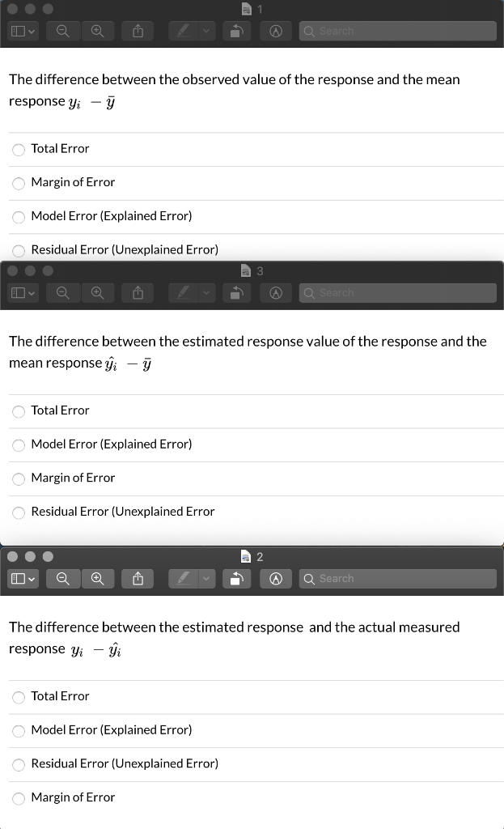This screenshot has width=504, height=829.
Task: Click Share icon in window 2
Action: 138,579
